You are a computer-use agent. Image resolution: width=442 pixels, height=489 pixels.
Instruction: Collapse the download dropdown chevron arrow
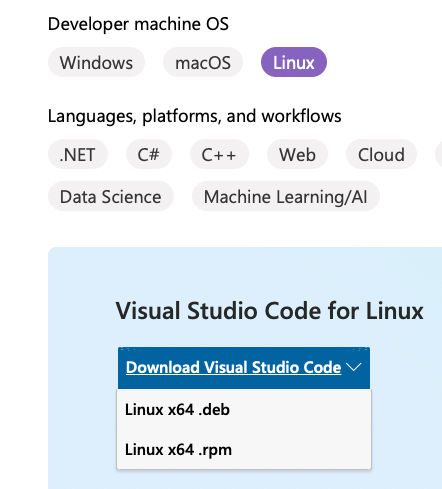click(x=354, y=367)
